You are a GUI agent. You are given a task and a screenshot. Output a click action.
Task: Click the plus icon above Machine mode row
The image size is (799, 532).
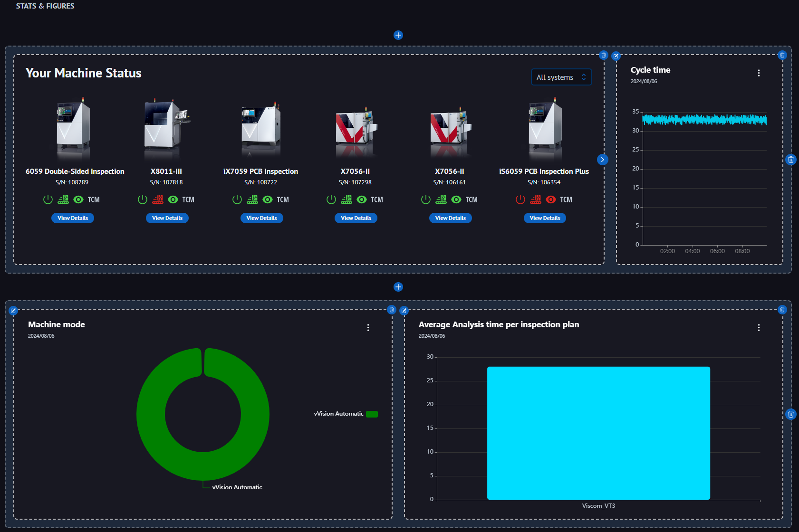(398, 287)
